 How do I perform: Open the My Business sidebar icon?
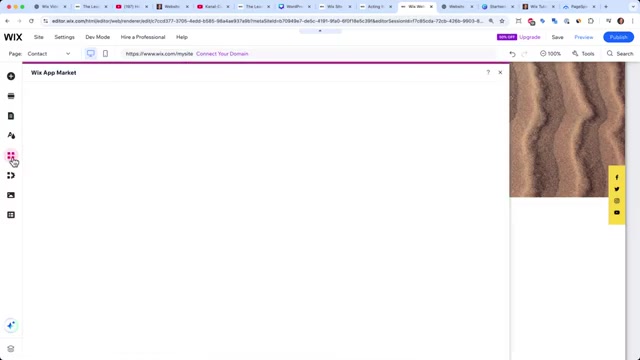11,176
